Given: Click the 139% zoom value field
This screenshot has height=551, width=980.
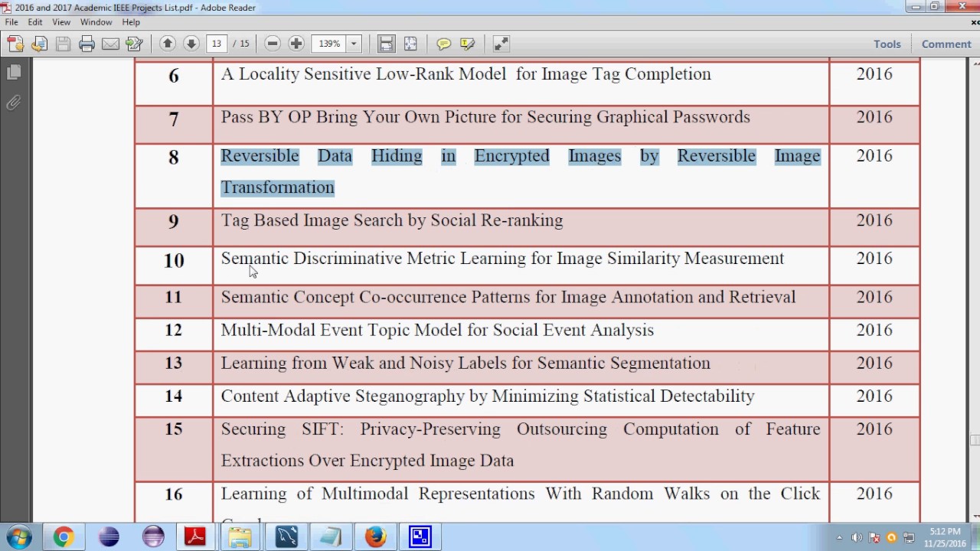Looking at the screenshot, I should (x=330, y=44).
